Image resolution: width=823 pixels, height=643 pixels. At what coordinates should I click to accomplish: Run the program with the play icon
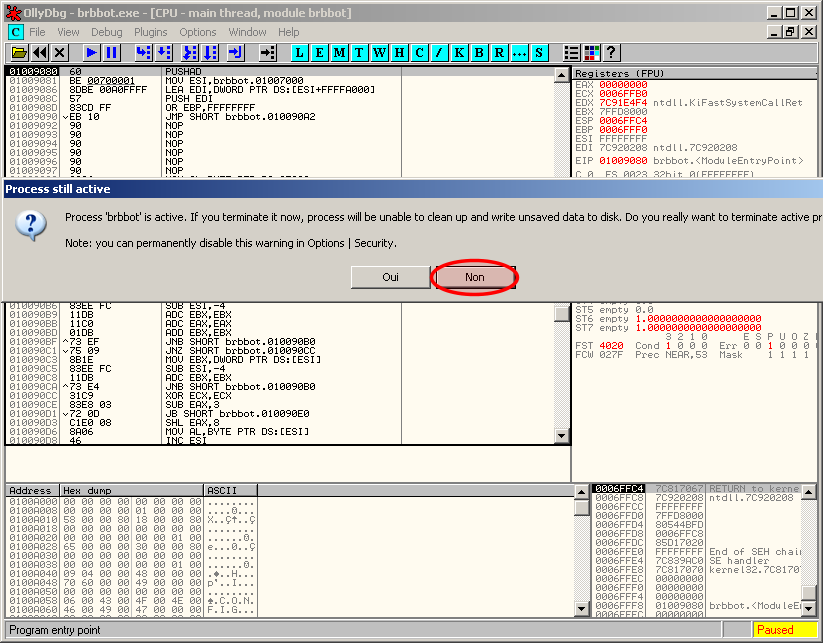click(91, 52)
